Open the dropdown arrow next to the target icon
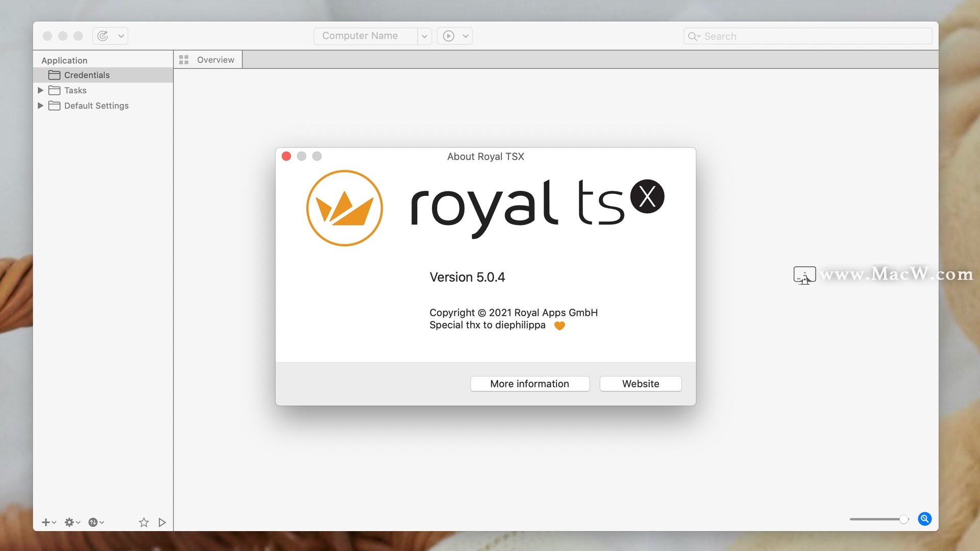Screen dimensions: 980x551 [x=121, y=36]
